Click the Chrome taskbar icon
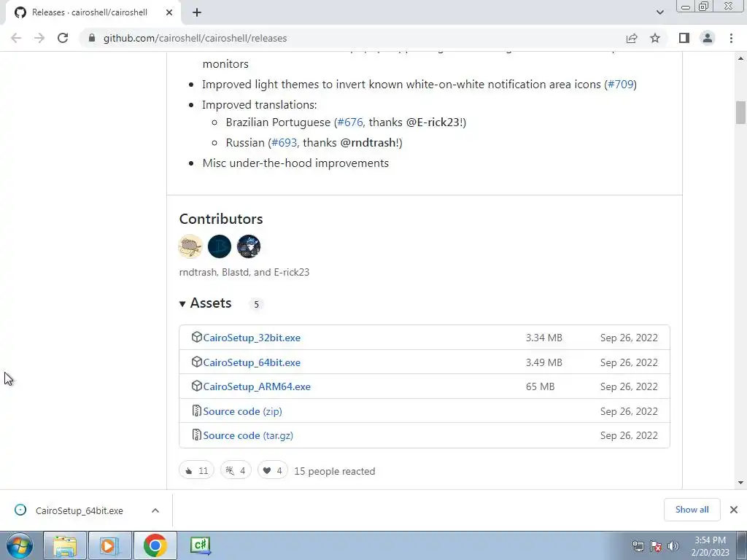This screenshot has width=747, height=560. [x=155, y=545]
